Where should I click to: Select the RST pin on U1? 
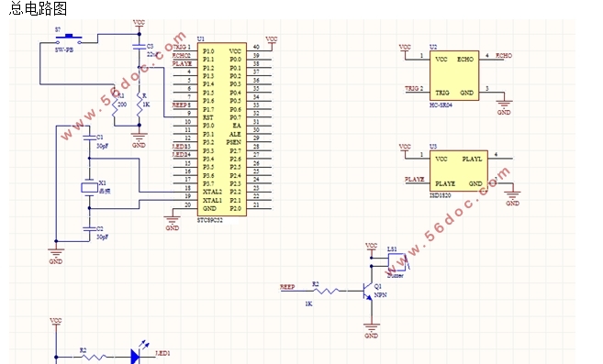[x=208, y=117]
